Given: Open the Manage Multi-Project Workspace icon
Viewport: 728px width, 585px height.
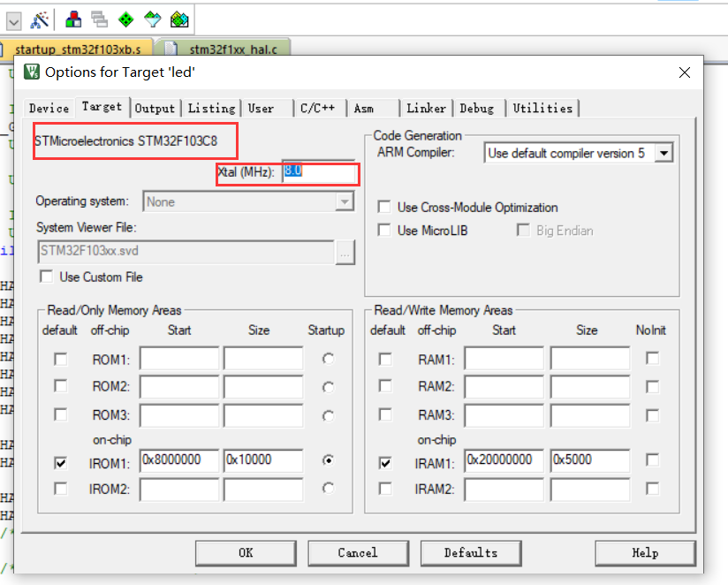Looking at the screenshot, I should pyautogui.click(x=99, y=19).
